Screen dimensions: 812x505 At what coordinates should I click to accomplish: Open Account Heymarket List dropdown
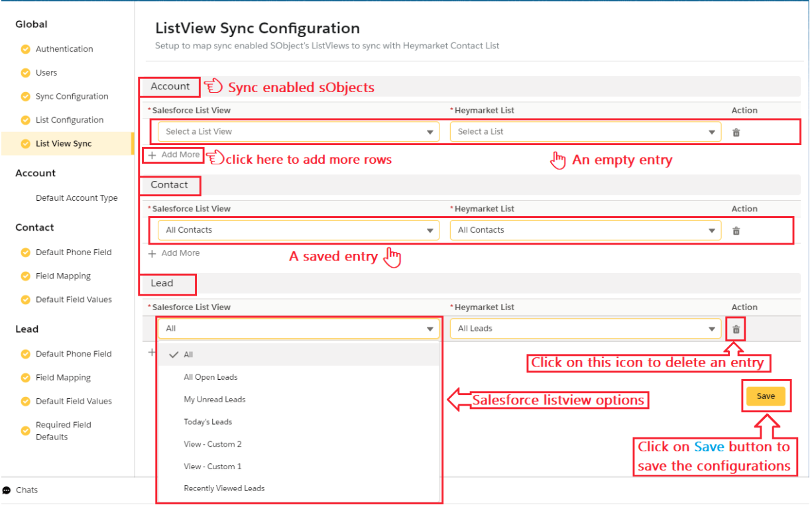[585, 131]
